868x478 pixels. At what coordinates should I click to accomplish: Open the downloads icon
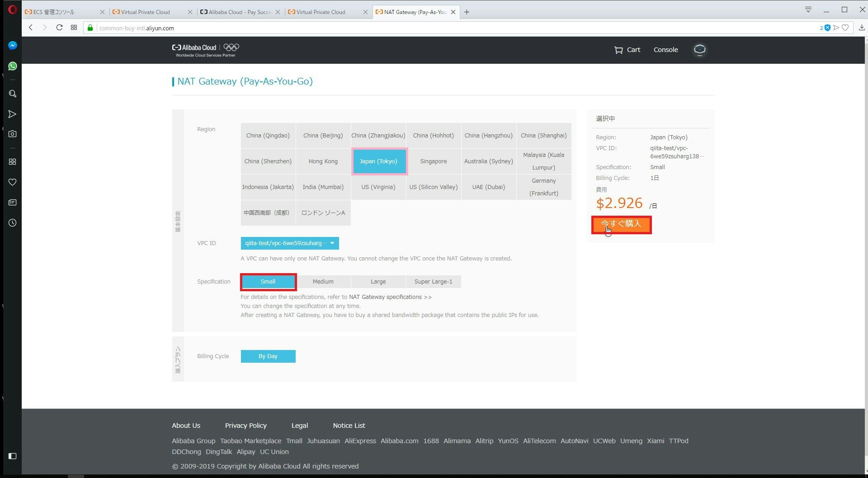pos(862,28)
